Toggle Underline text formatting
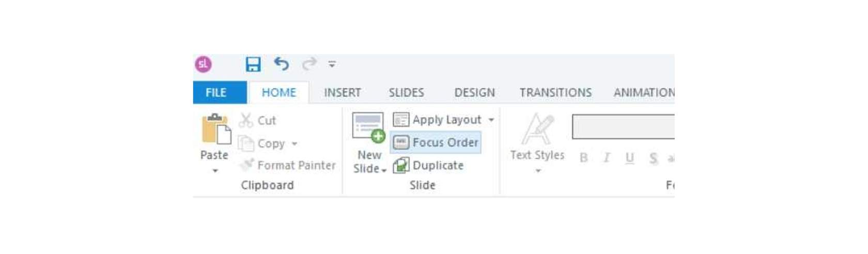 click(x=629, y=158)
